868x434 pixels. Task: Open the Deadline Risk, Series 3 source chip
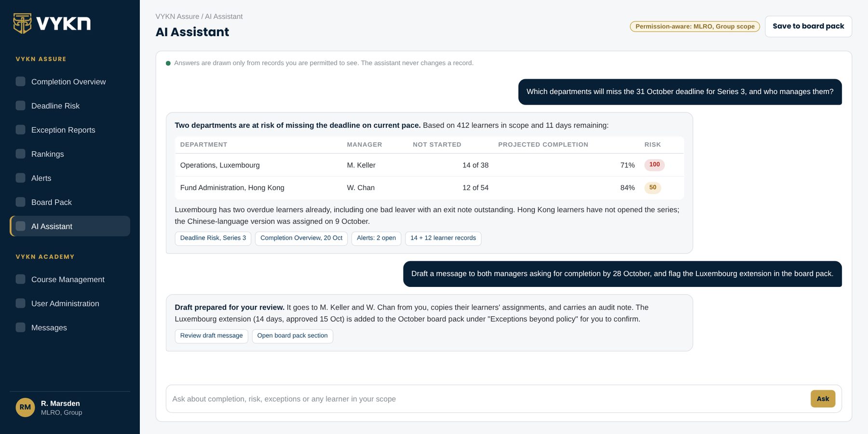(213, 238)
